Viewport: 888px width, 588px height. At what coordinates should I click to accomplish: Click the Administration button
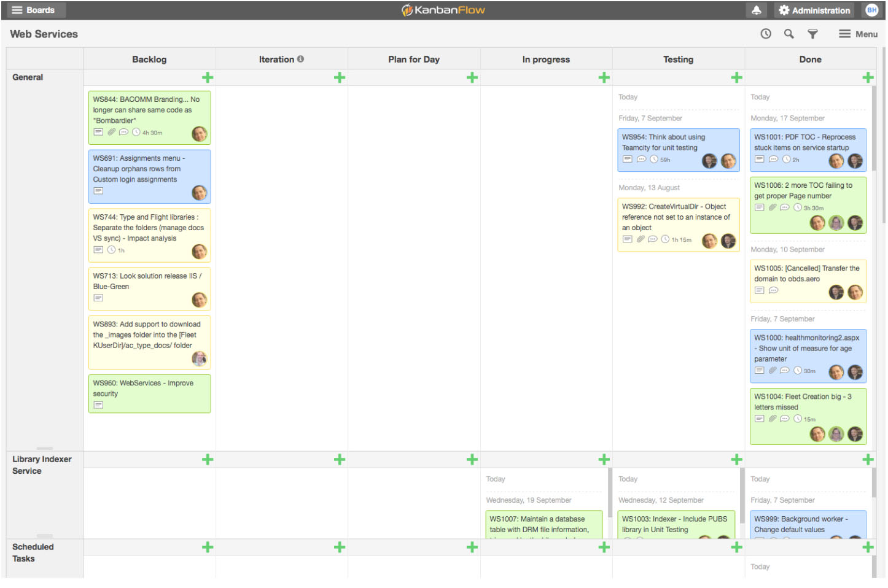click(x=814, y=10)
